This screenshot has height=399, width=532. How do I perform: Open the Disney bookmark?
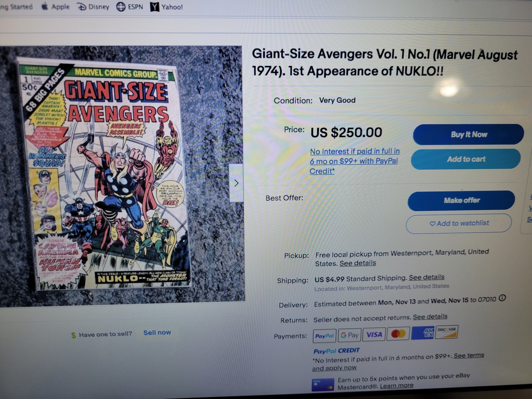[93, 7]
